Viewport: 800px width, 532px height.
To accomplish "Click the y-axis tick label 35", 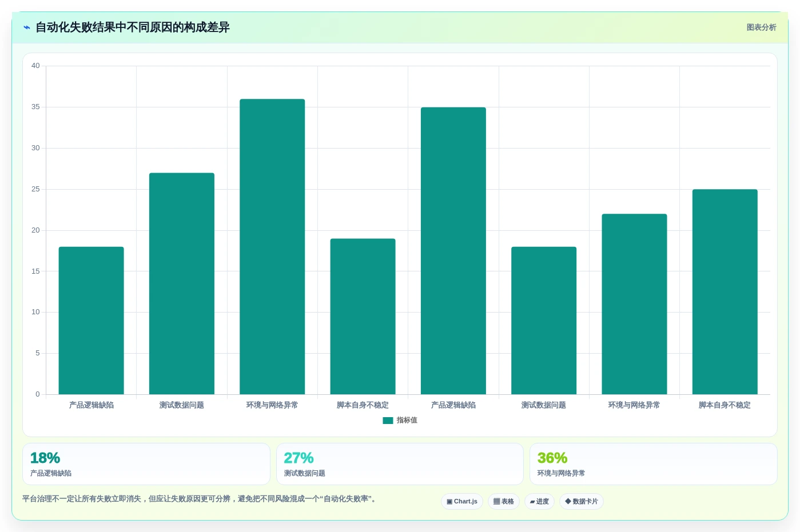I will pyautogui.click(x=35, y=107).
